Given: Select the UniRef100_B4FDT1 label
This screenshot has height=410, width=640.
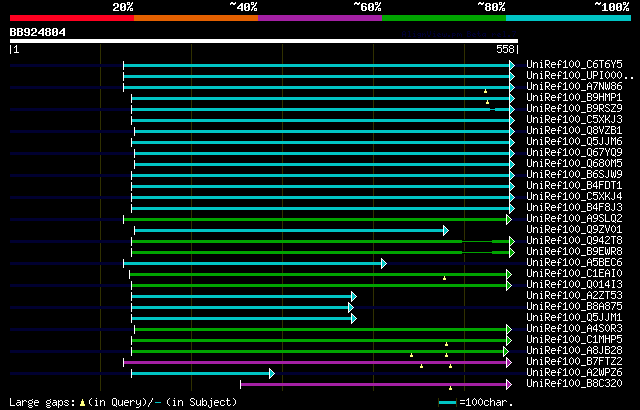Looking at the screenshot, I should point(574,186).
